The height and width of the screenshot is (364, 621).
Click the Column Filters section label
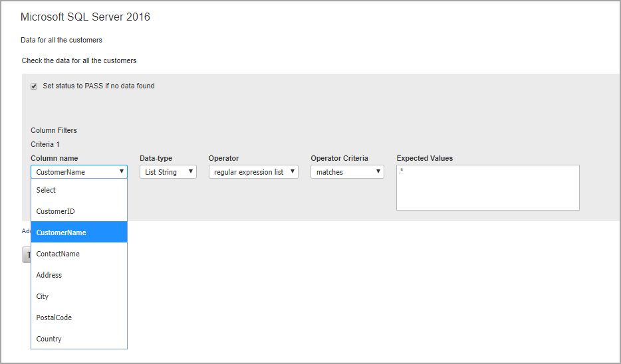[x=54, y=130]
